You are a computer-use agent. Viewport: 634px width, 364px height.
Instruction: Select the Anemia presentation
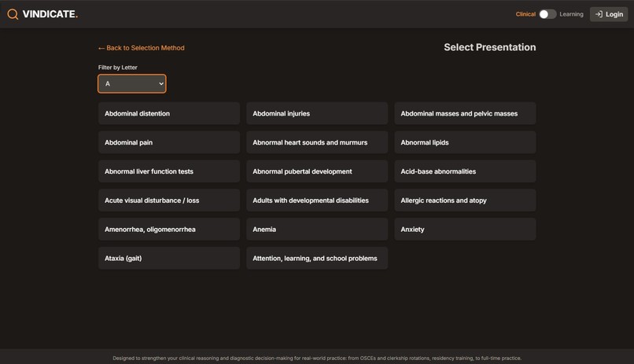pyautogui.click(x=317, y=229)
